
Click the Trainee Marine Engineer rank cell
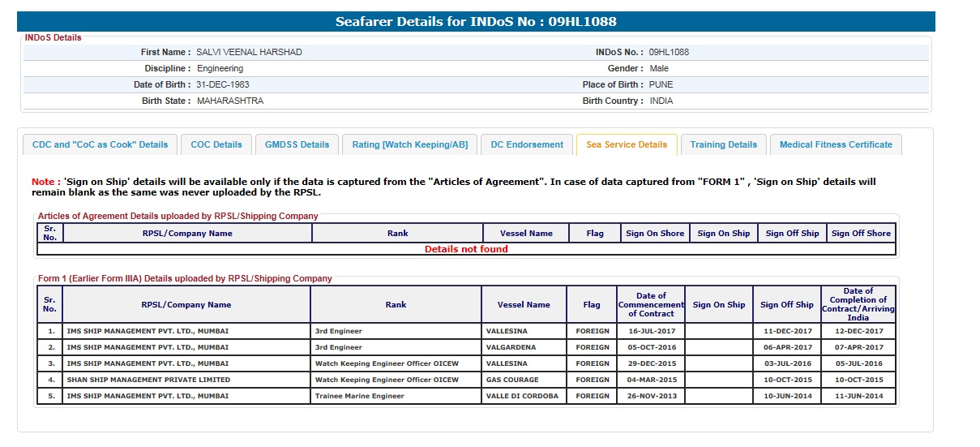(x=359, y=396)
